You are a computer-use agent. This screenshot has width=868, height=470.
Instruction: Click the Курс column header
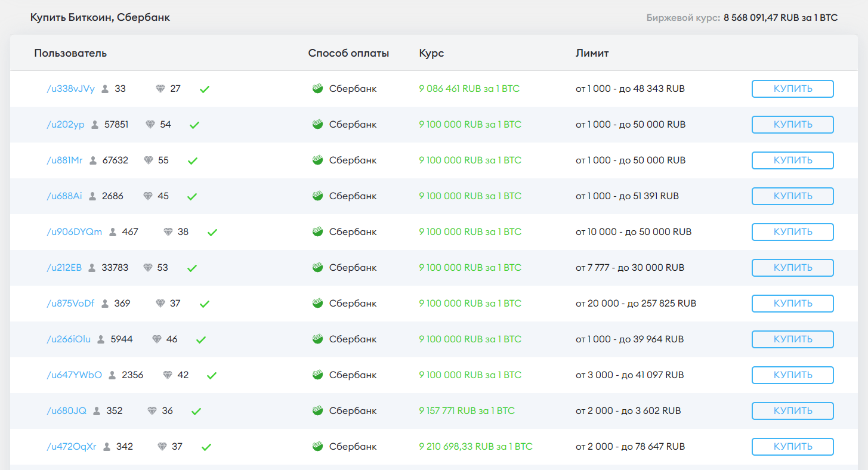point(431,53)
